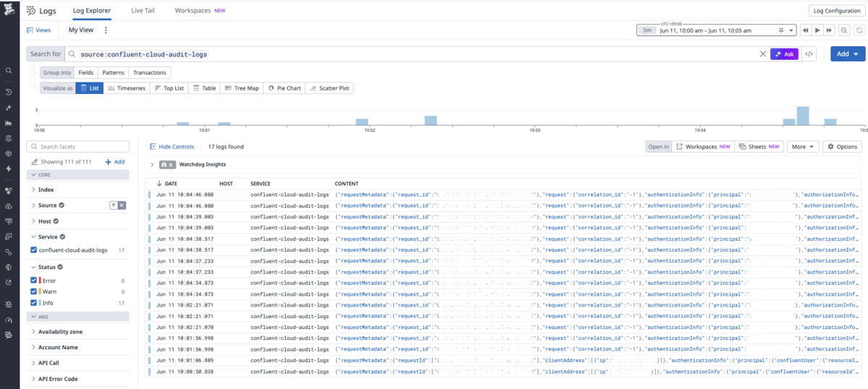
Task: Zoom out the time range
Action: pyautogui.click(x=844, y=30)
